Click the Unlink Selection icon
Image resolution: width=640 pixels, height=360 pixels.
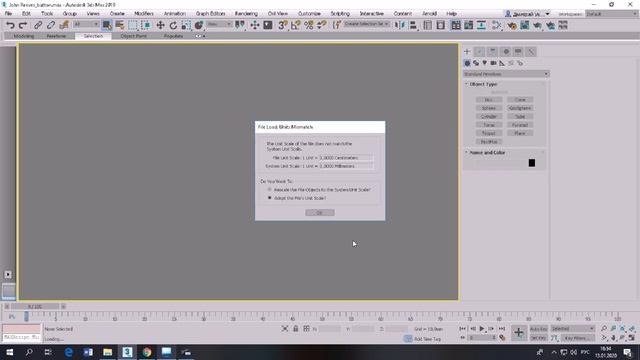51,25
